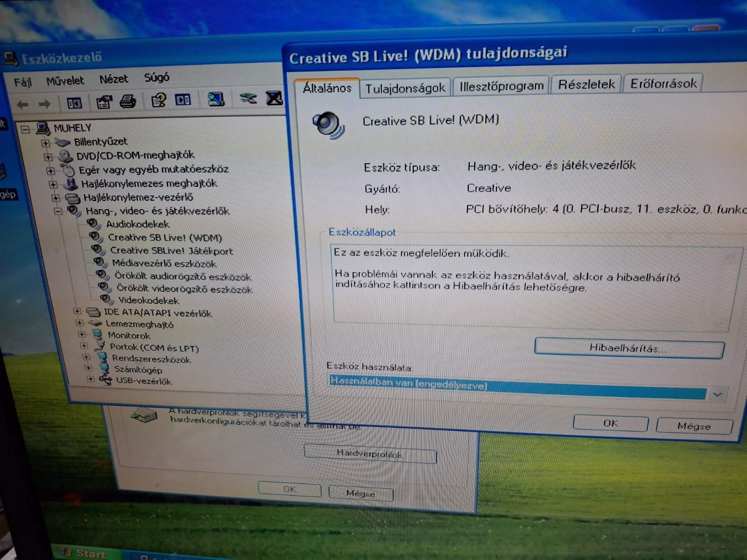Expand Egér vagy egyéb mutatóeszköz node

pyautogui.click(x=50, y=171)
